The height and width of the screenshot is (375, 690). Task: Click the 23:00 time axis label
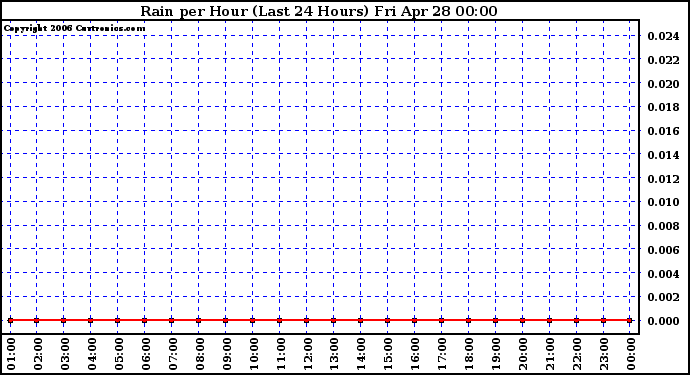[x=604, y=354]
